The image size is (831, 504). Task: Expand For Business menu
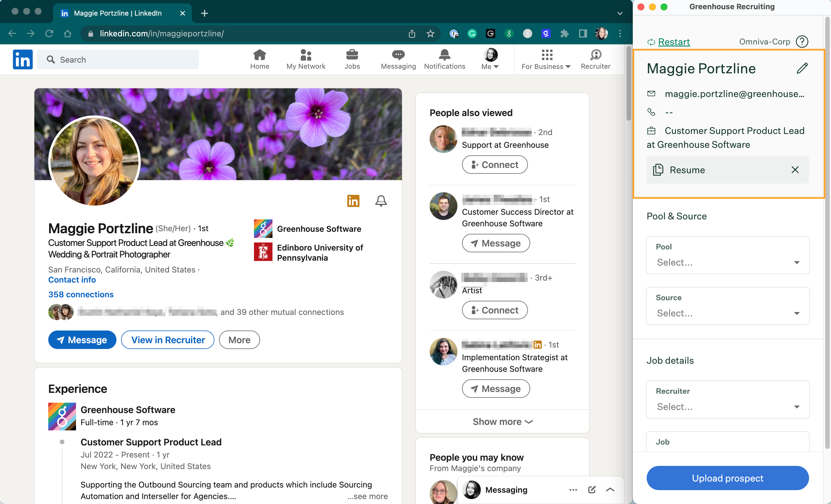(x=546, y=59)
